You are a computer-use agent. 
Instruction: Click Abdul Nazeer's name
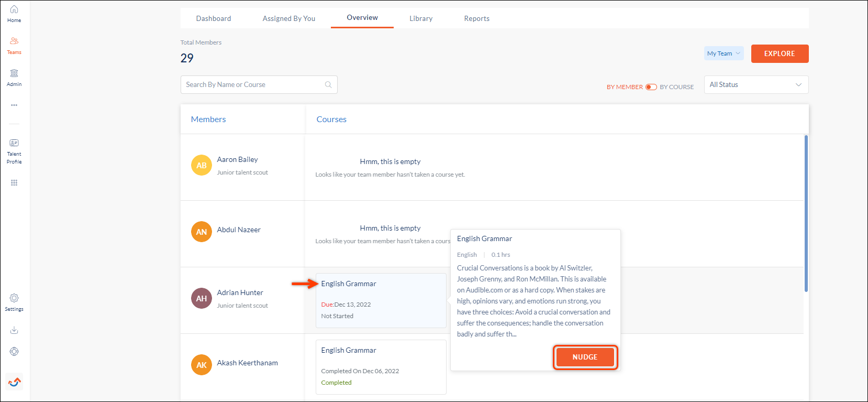pos(239,230)
